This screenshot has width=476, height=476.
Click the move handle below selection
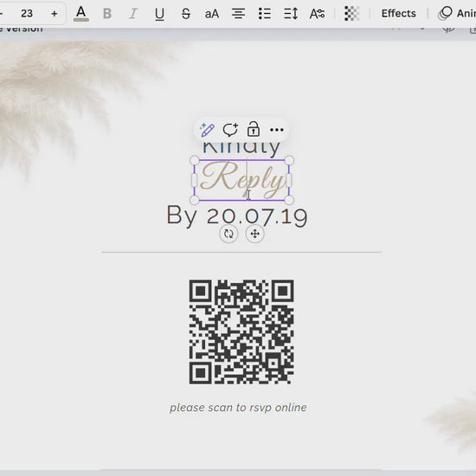[254, 234]
